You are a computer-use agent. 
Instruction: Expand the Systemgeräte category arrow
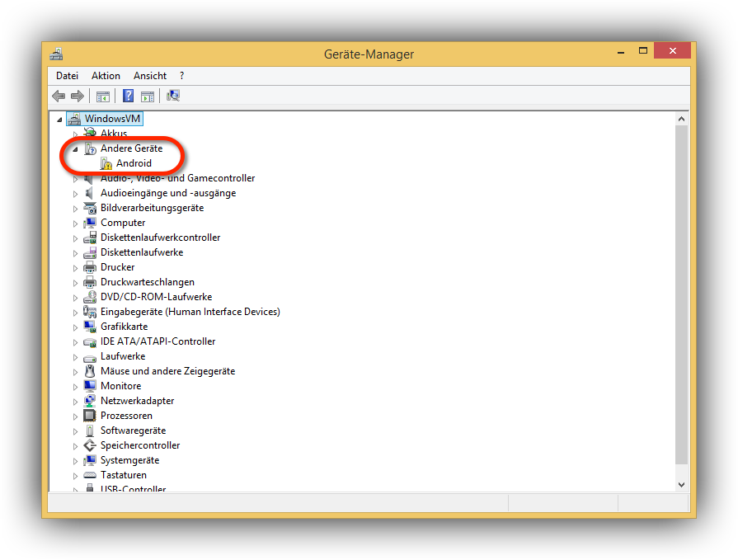(x=75, y=461)
